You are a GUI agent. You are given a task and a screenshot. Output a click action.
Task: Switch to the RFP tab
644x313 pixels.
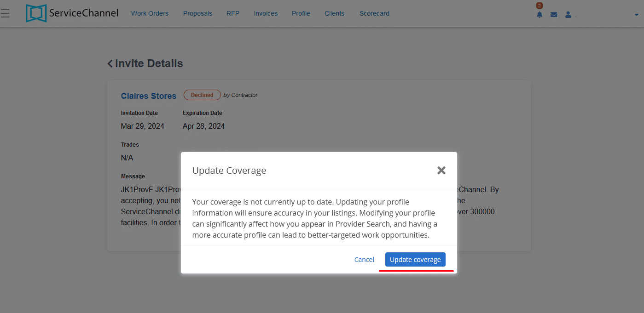point(233,13)
